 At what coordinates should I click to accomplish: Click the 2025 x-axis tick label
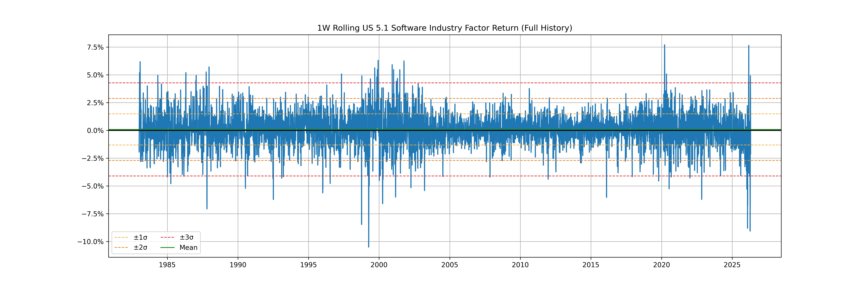click(x=732, y=265)
